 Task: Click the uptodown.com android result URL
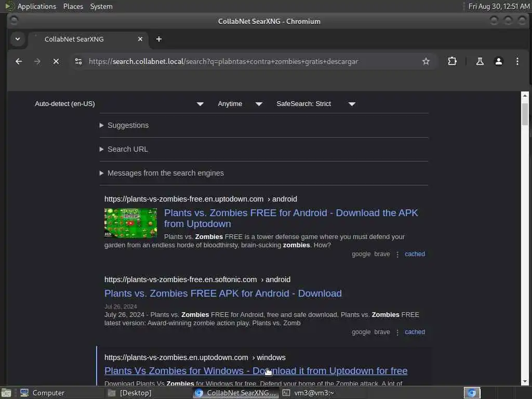click(201, 199)
